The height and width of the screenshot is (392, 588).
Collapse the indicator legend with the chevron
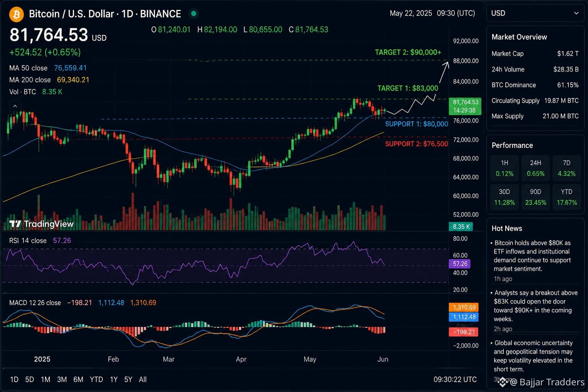click(15, 106)
